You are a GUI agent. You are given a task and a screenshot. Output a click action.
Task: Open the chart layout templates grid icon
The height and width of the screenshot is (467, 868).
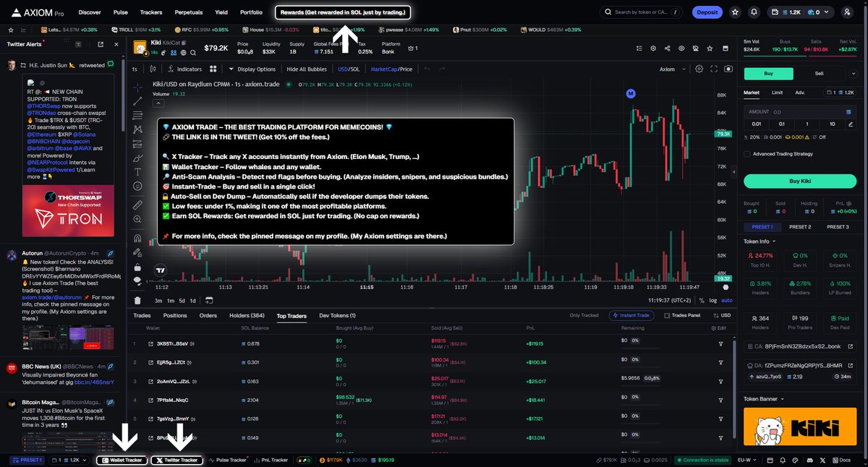[x=213, y=69]
